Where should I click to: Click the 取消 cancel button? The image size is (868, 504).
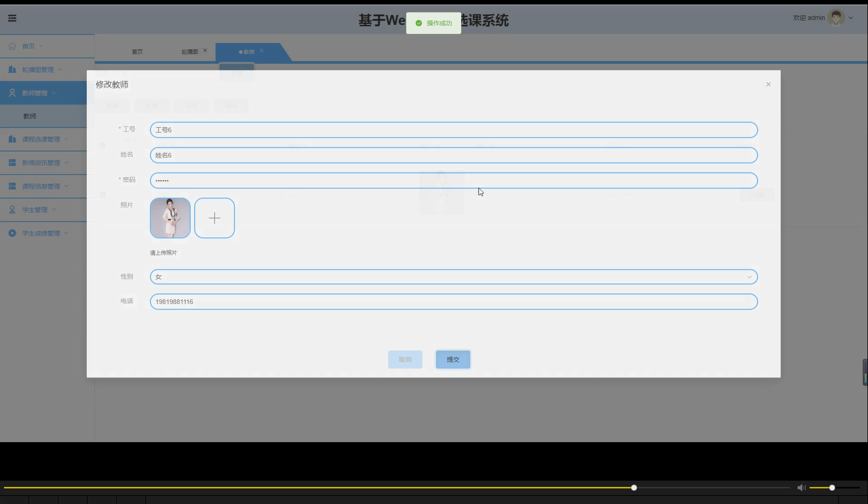(x=405, y=359)
